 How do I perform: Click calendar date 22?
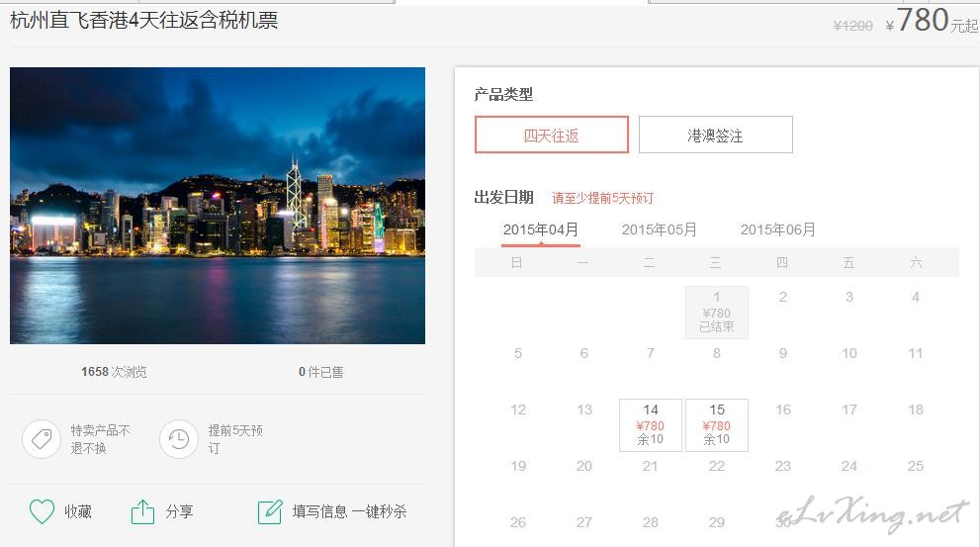(717, 466)
